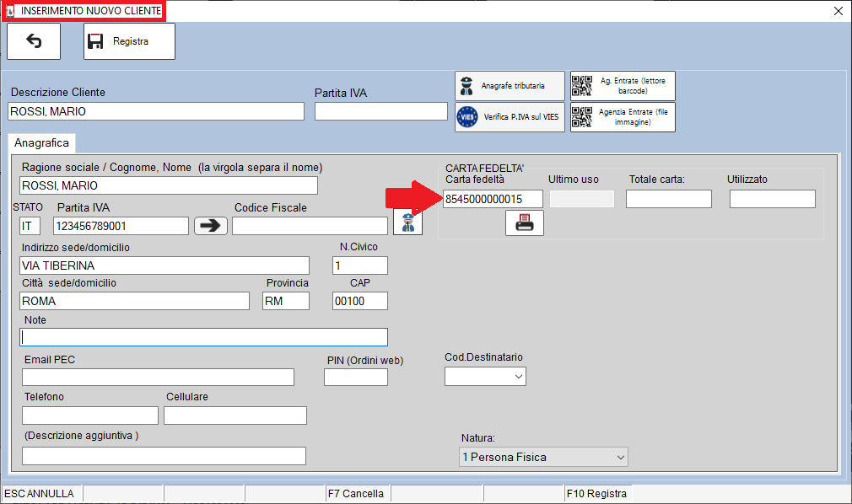Print the loyalty card with printer icon
The height and width of the screenshot is (504, 852).
(524, 223)
